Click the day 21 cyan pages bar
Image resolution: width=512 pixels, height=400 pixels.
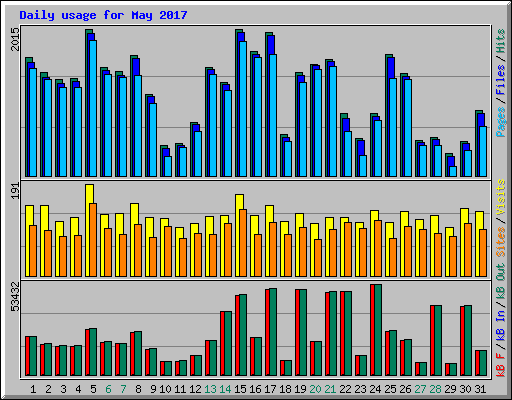(333, 121)
